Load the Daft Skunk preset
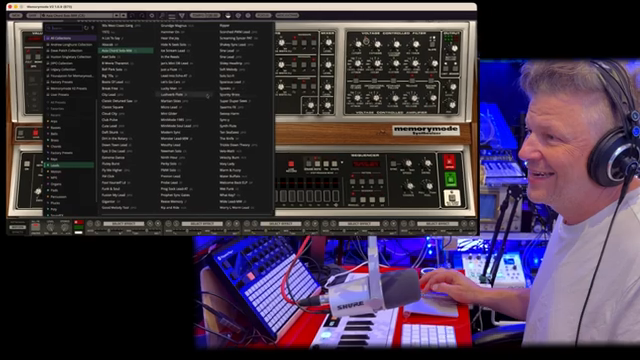The height and width of the screenshot is (360, 640). [110, 132]
